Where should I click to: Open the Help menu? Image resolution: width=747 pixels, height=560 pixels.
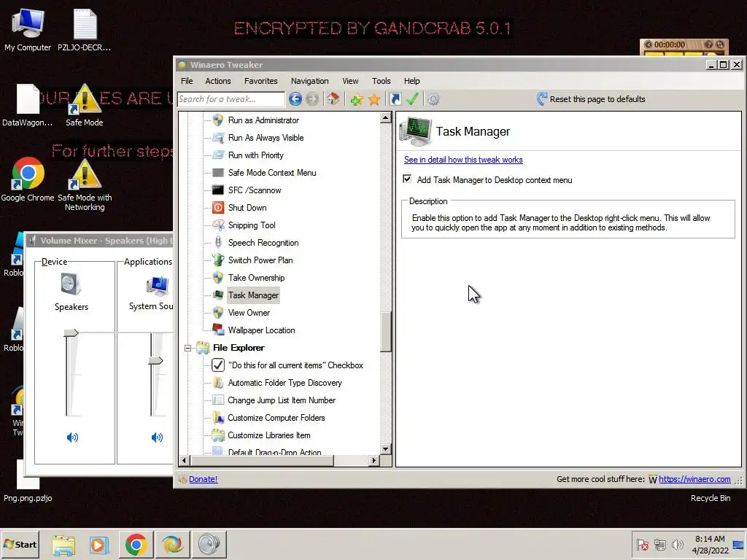click(411, 81)
